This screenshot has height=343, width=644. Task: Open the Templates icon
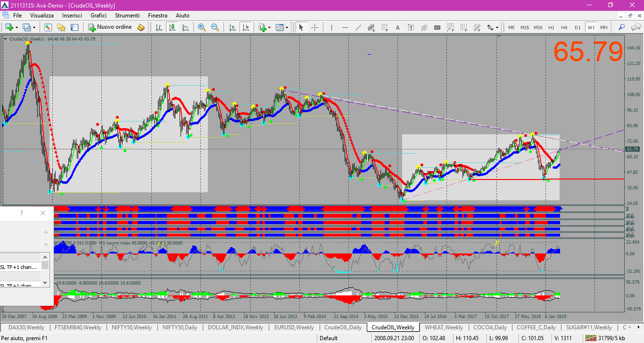pyautogui.click(x=280, y=27)
